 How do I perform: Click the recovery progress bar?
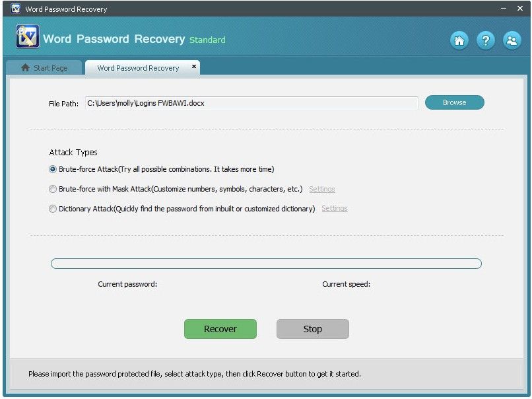[266, 264]
